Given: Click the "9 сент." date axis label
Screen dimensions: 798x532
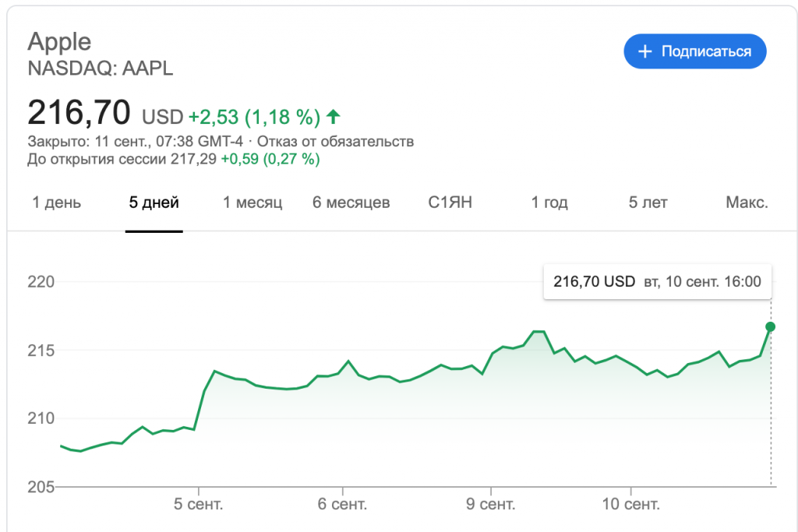Looking at the screenshot, I should pos(490,504).
